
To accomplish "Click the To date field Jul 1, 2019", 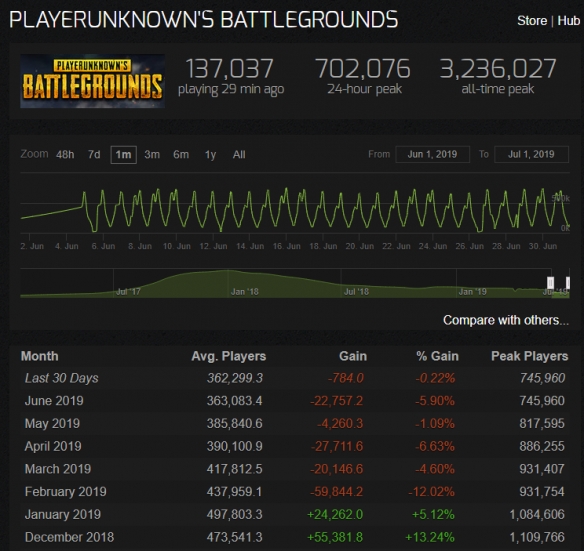I will tap(531, 154).
